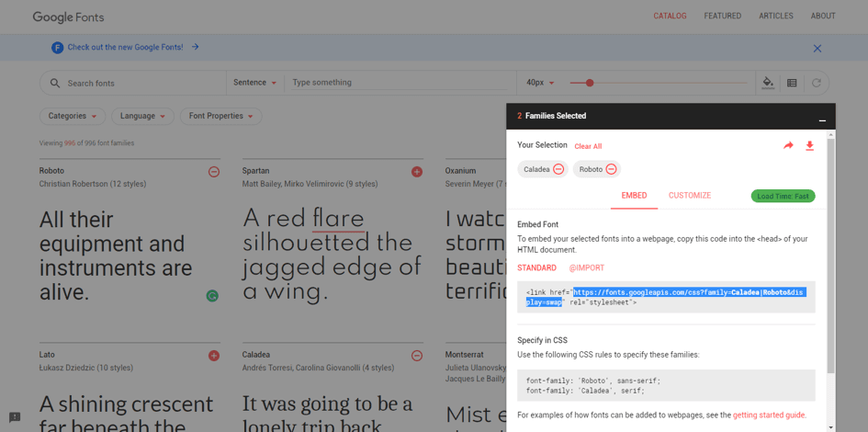Go to Google Fonts home logo
Viewport: 868px width, 432px height.
68,17
